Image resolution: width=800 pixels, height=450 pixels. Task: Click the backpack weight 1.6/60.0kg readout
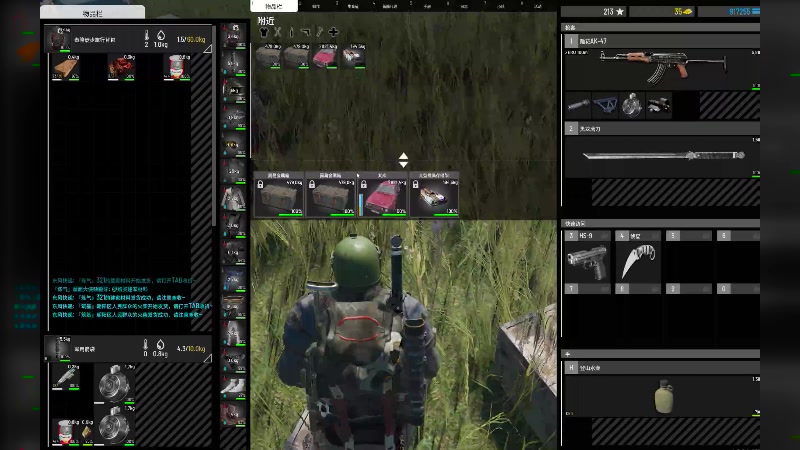191,39
